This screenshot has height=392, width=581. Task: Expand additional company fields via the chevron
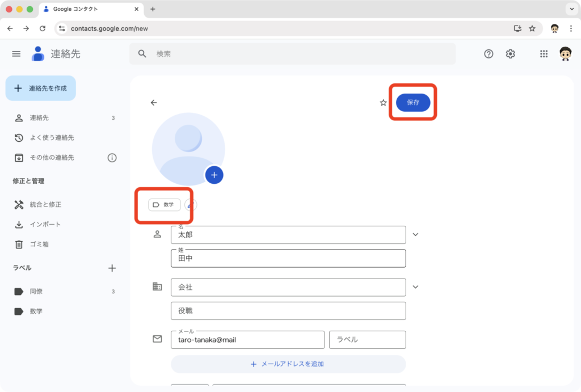[415, 287]
